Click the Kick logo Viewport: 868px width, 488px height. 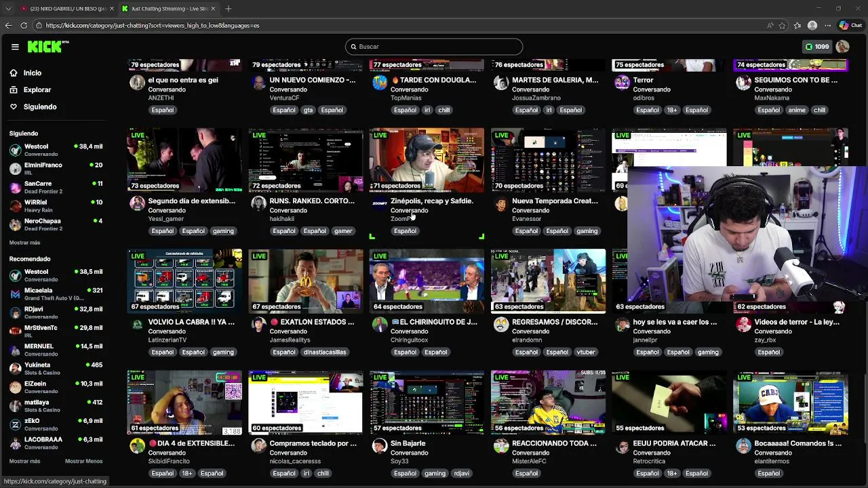[48, 47]
